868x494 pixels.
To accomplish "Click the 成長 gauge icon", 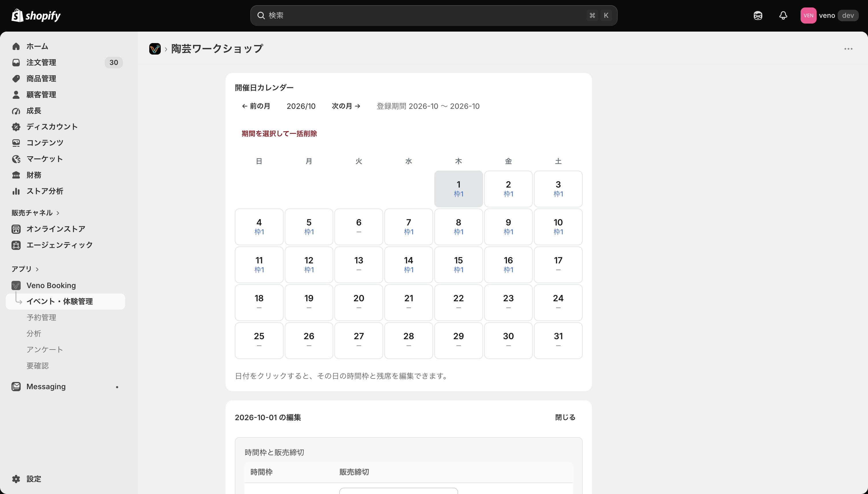I will pos(16,111).
